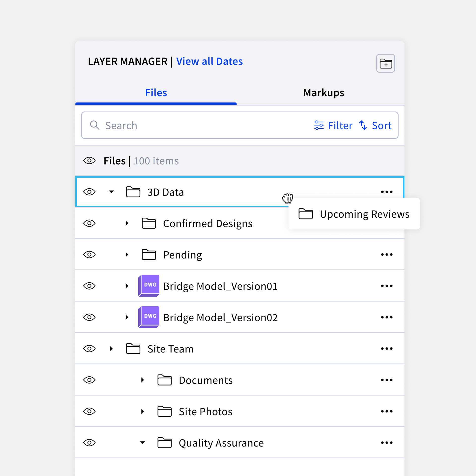Open the Sort options

click(375, 125)
